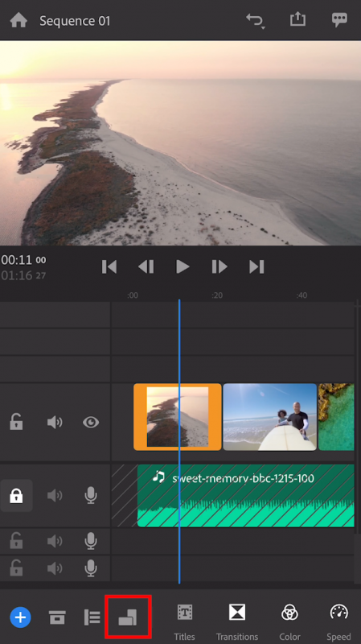Open the Titles tool

pos(185,621)
